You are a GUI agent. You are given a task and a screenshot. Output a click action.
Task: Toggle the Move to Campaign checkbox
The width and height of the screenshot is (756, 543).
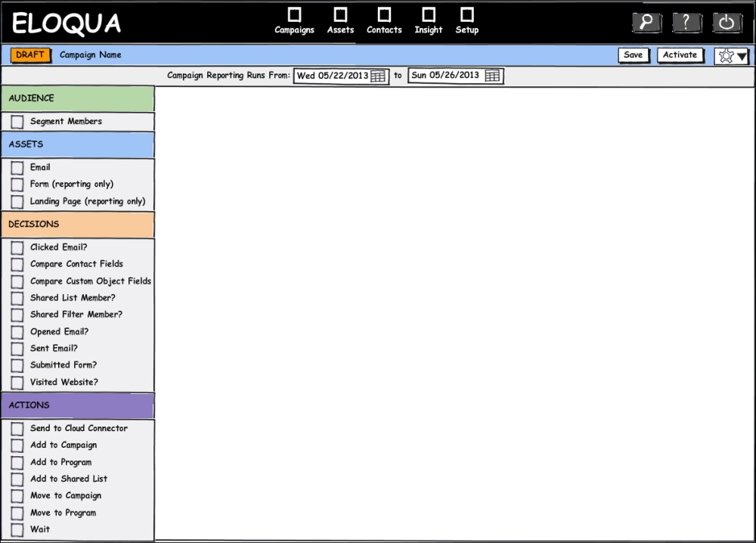pos(17,496)
